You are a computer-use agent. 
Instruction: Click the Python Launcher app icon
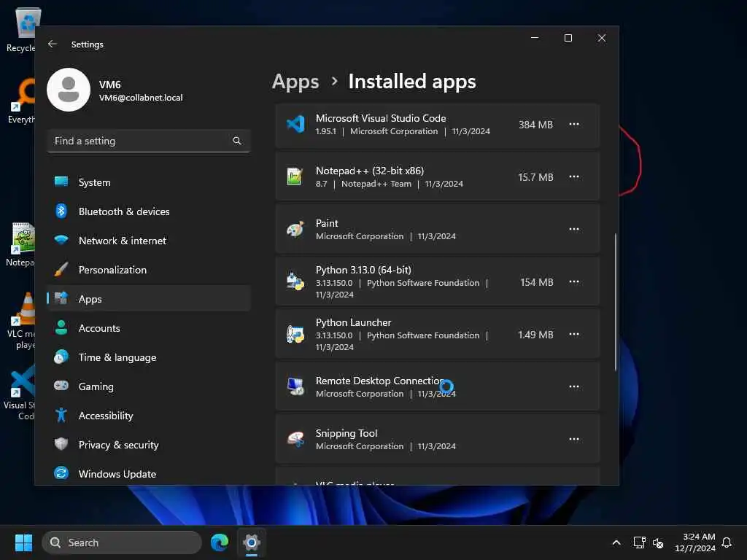295,334
